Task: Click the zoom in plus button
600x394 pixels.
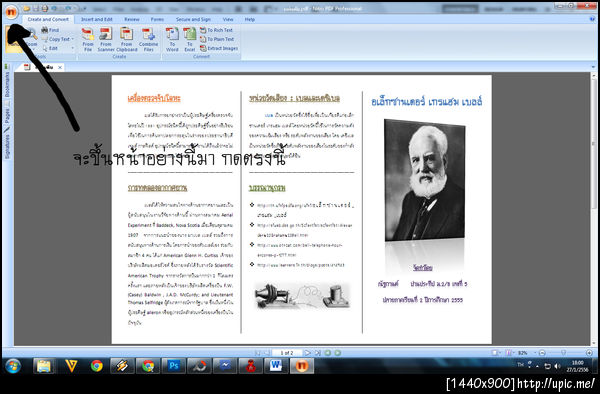Action: click(x=589, y=353)
